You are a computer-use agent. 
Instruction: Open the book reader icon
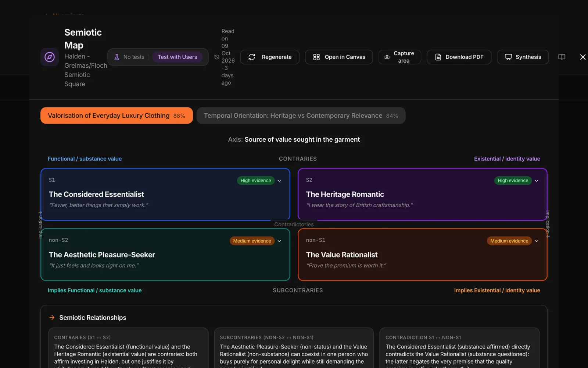click(562, 57)
